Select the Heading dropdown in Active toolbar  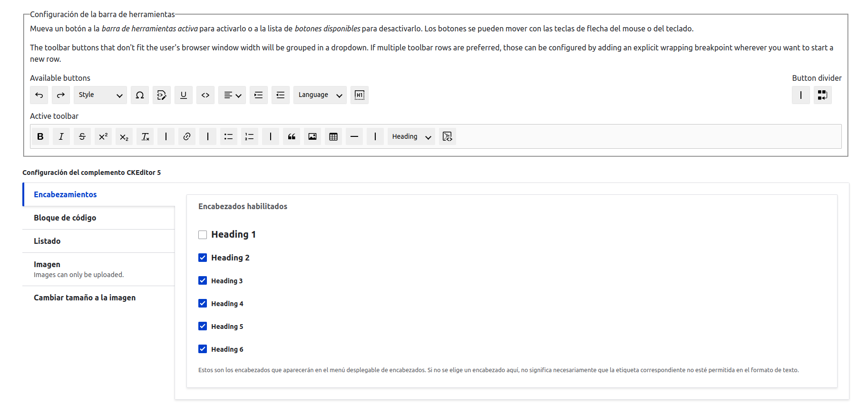click(x=411, y=136)
